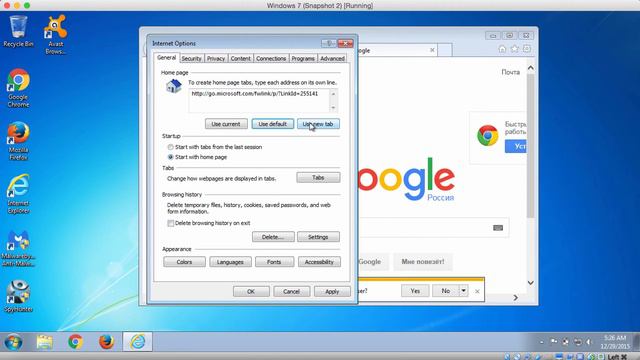Open Google Chrome desktop shortcut
640x360 pixels.
18,88
